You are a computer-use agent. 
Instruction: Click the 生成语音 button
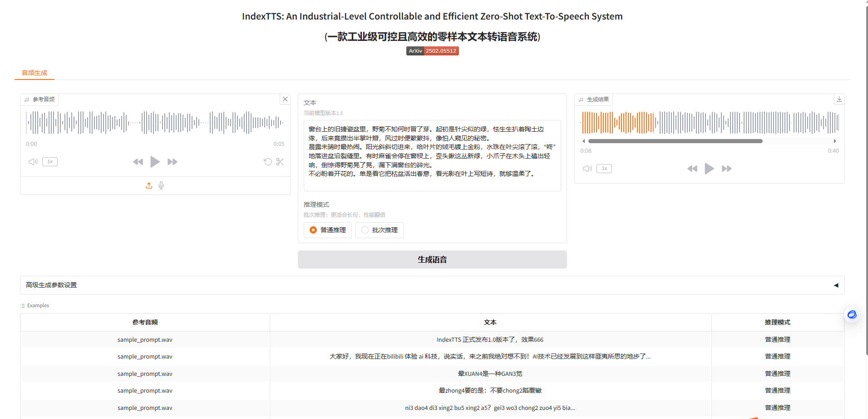point(432,259)
